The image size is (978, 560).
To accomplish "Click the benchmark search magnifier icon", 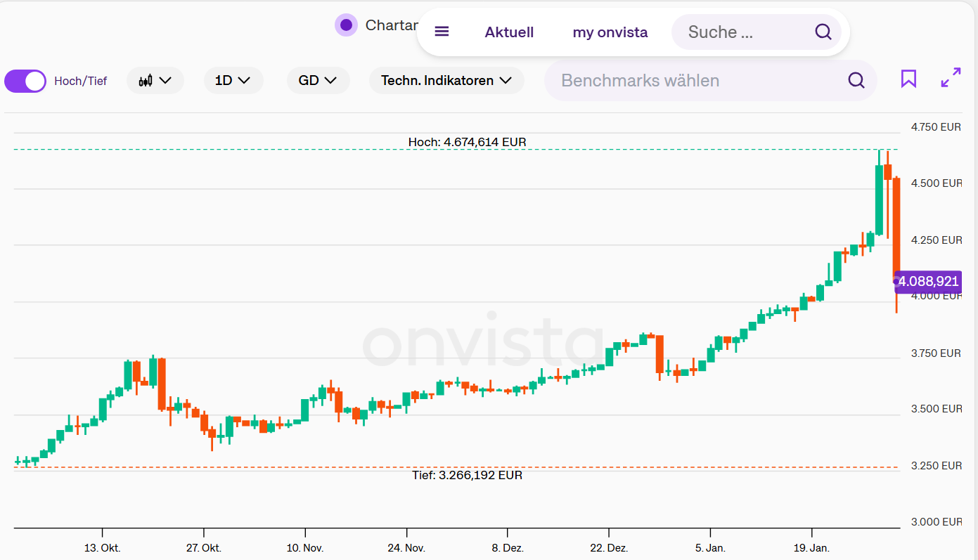I will 856,80.
